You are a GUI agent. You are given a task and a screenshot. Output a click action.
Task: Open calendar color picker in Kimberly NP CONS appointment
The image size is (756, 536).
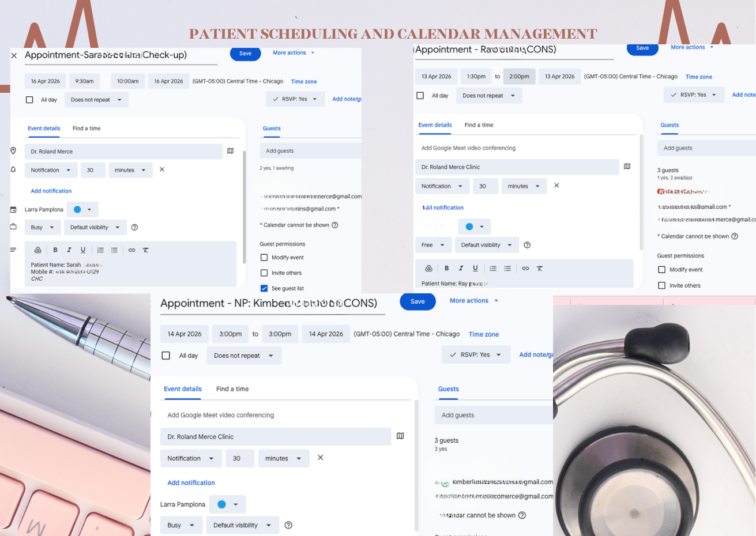[227, 504]
